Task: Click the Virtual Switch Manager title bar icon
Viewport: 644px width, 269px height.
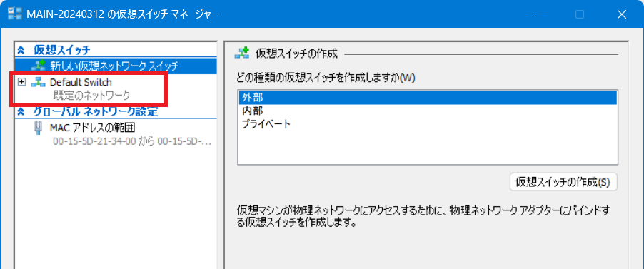Action: tap(15, 14)
